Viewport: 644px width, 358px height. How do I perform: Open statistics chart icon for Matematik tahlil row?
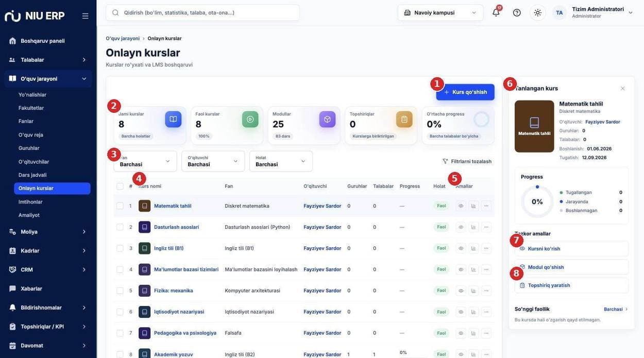[x=473, y=206]
